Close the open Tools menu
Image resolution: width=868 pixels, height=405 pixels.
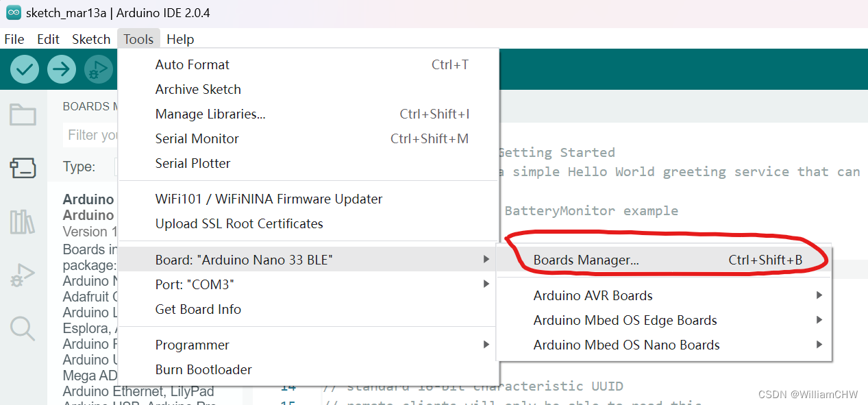(138, 39)
